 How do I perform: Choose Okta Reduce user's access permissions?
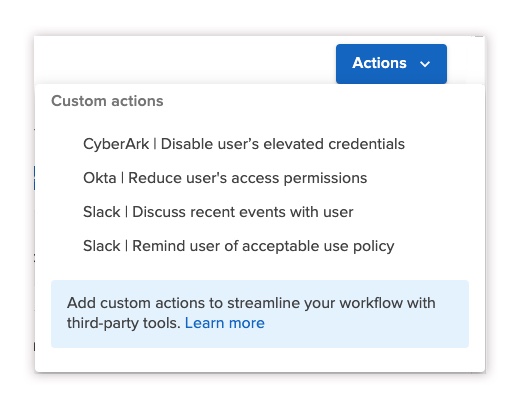pyautogui.click(x=225, y=178)
